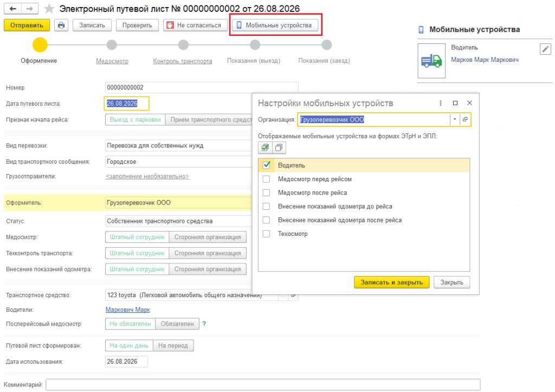This screenshot has height=392, width=555.
Task: Uncheck the Водитель checkbox
Action: click(x=267, y=165)
